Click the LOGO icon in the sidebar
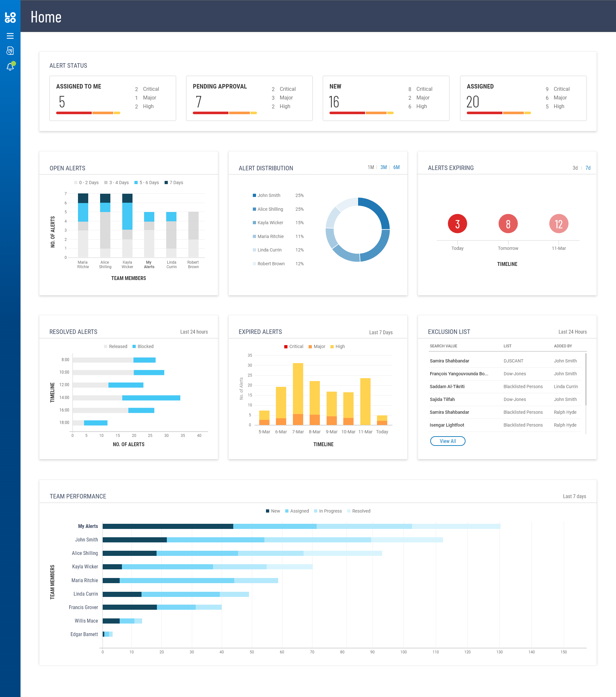This screenshot has height=697, width=616. (10, 18)
